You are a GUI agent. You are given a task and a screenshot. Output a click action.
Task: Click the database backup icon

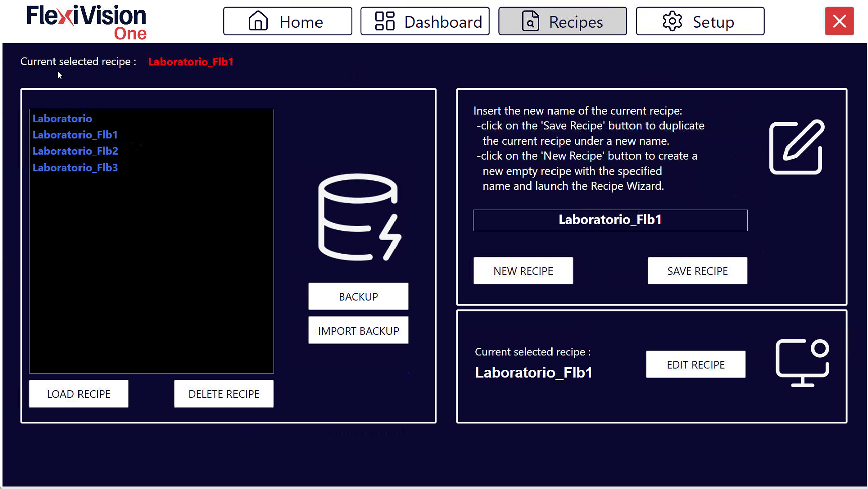pos(359,217)
